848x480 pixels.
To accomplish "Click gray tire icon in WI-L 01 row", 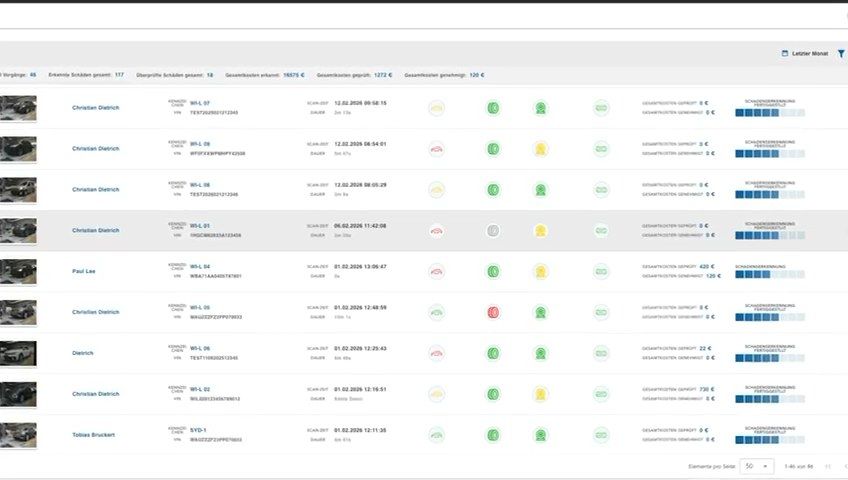I will point(493,231).
